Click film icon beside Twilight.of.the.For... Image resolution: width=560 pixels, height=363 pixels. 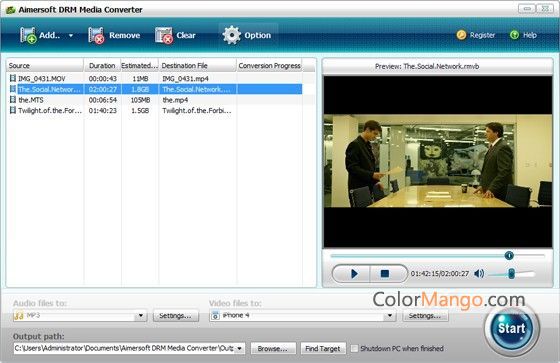[13, 110]
